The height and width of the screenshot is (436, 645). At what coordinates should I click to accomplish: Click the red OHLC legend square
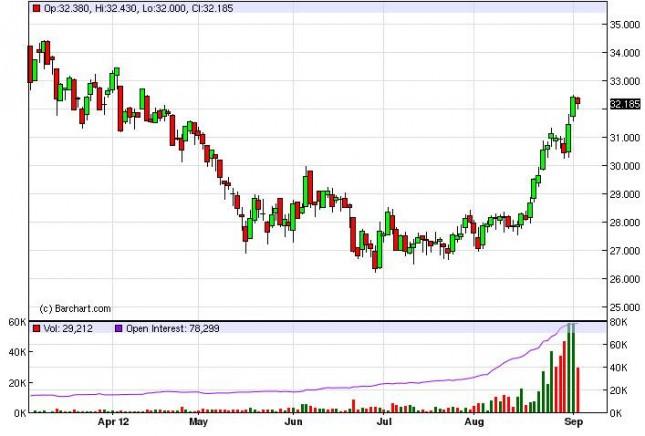tap(37, 8)
